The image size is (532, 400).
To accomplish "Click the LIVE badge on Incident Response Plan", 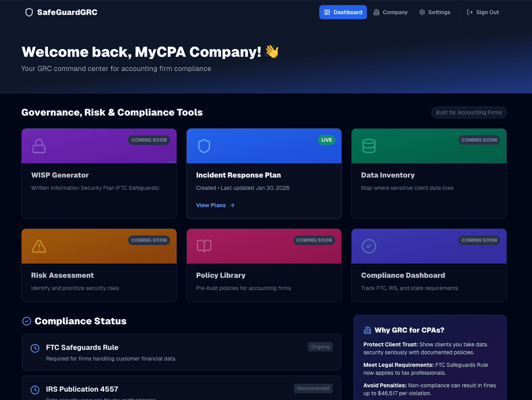I will [327, 140].
